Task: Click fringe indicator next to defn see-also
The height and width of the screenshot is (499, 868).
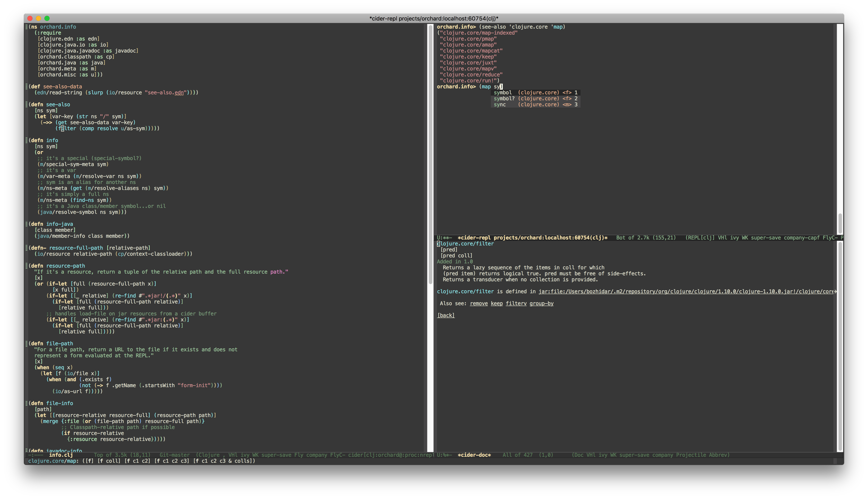Action: pos(26,105)
